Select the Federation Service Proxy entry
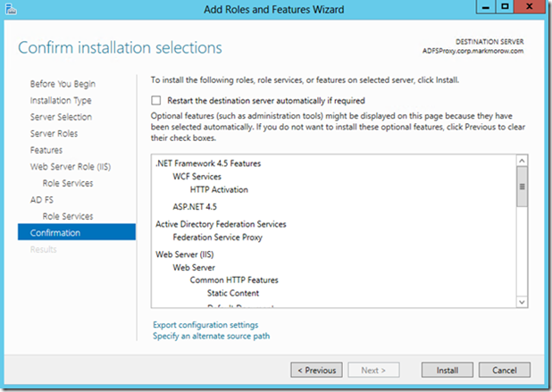Image resolution: width=552 pixels, height=392 pixels. (x=218, y=238)
